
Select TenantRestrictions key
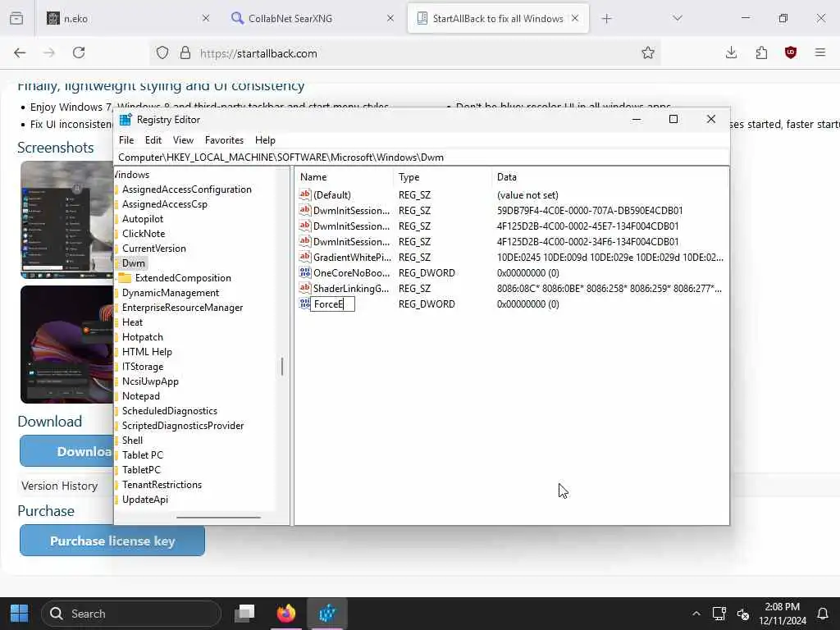(x=162, y=485)
